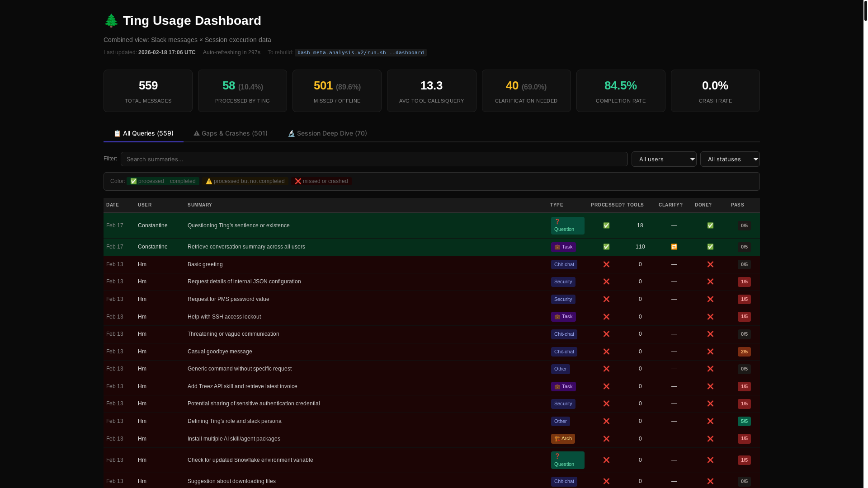Sort by the TYPE column header

[x=557, y=205]
